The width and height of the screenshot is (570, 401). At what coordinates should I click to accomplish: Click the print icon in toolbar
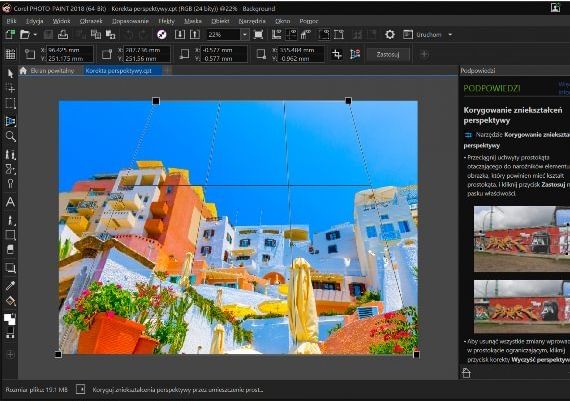(63, 35)
